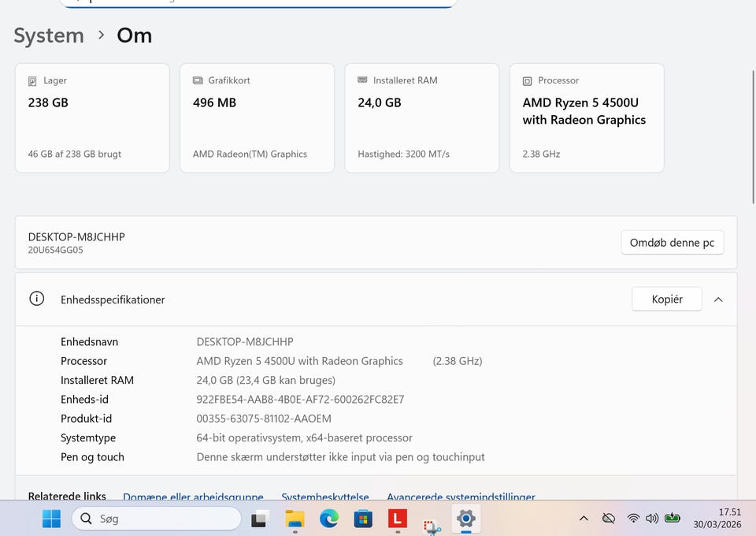Show hidden system tray icons
Image resolution: width=756 pixels, height=536 pixels.
click(584, 519)
